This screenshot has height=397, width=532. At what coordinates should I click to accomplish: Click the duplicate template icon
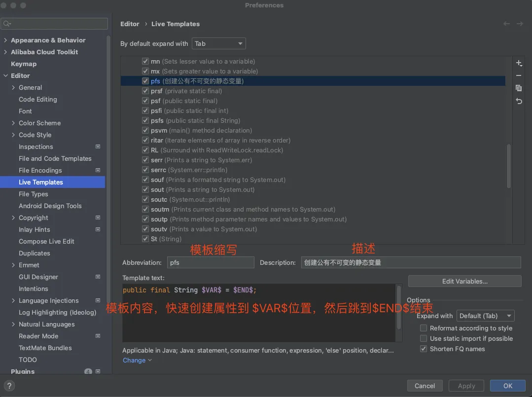(519, 88)
